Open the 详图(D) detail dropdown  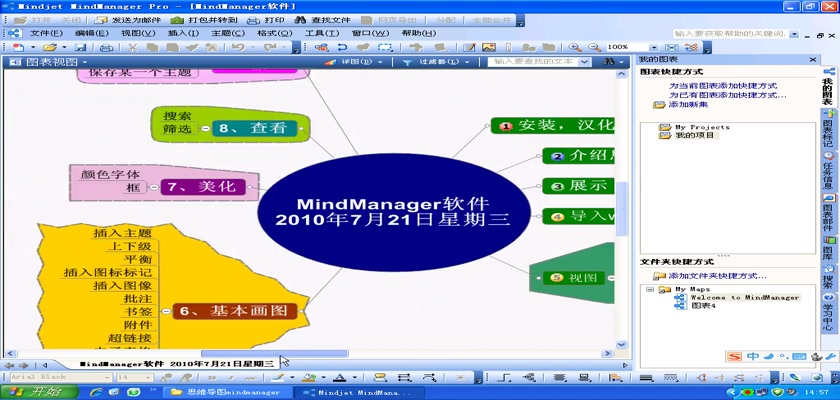[380, 62]
